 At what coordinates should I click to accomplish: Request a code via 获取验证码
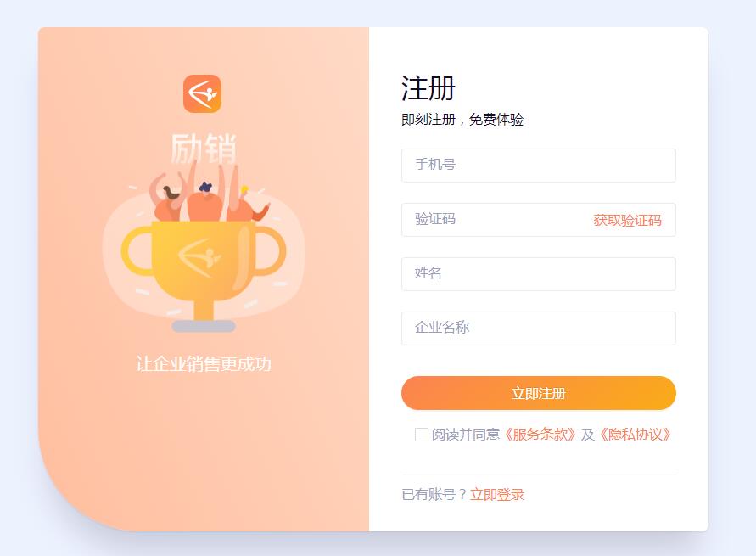pyautogui.click(x=627, y=221)
